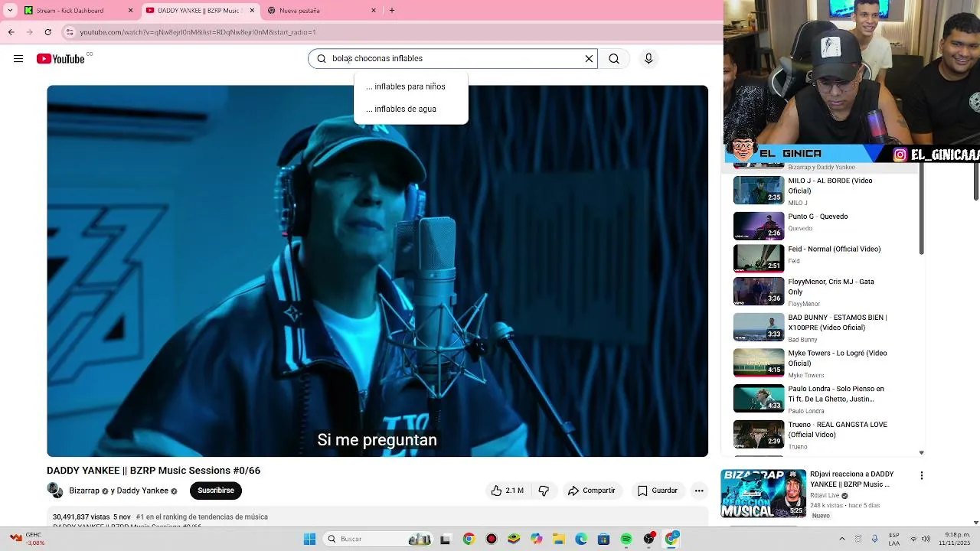Click the site info icon in address bar

(70, 32)
